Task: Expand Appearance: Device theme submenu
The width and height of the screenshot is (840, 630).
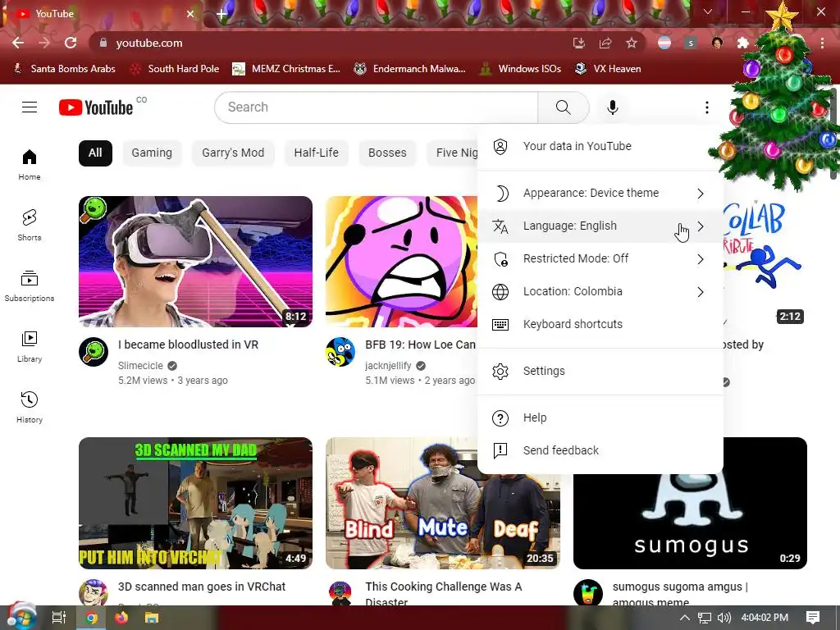Action: [600, 193]
